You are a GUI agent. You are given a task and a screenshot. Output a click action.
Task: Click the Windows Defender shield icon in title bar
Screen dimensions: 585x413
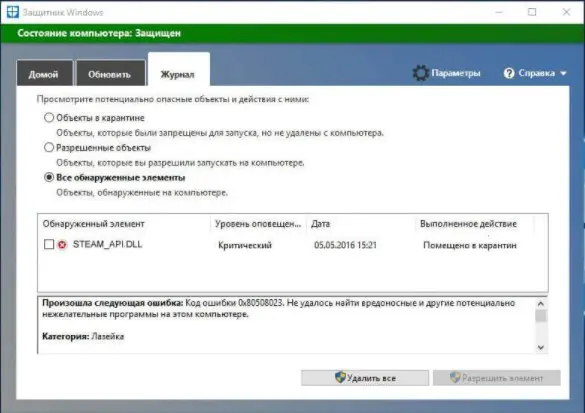(12, 12)
